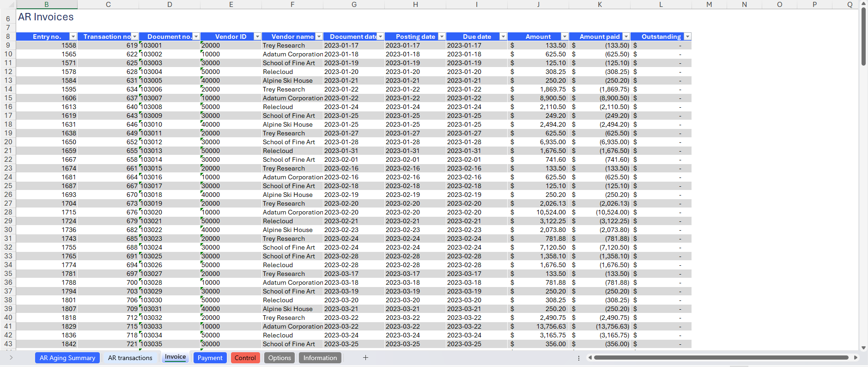Switch to the AR Aging Summary sheet
Image resolution: width=868 pixels, height=367 pixels.
[x=67, y=358]
